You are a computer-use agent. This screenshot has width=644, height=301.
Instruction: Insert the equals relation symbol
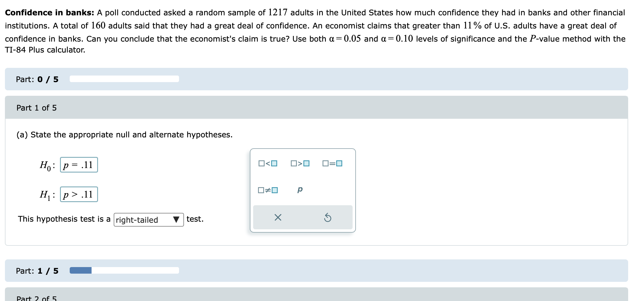[x=332, y=163]
